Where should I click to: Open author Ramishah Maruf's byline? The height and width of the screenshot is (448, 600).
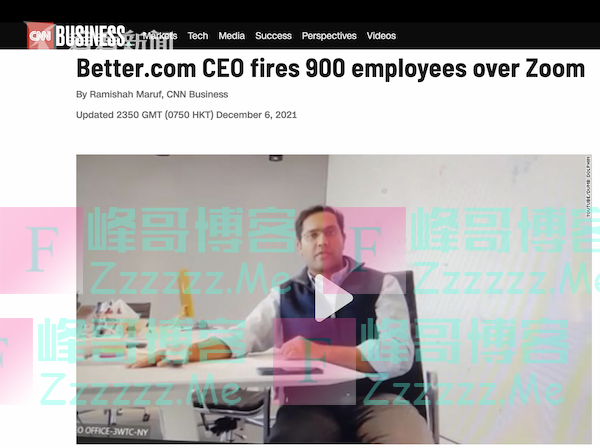125,94
